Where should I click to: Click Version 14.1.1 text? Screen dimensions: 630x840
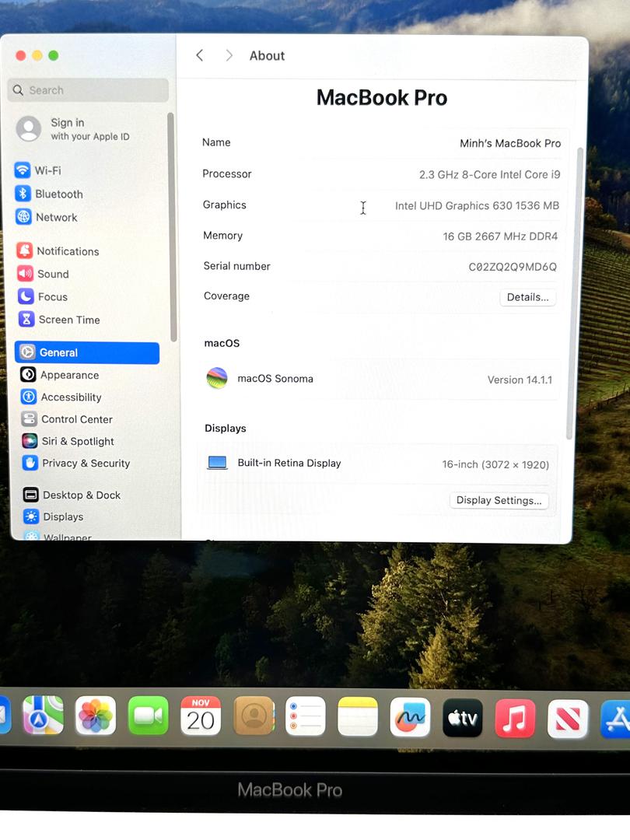coord(520,380)
